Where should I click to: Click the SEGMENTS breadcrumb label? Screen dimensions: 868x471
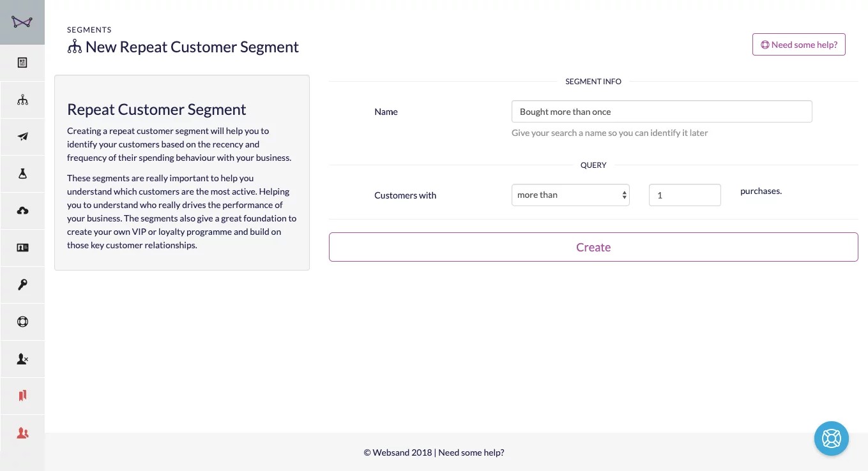pyautogui.click(x=89, y=30)
